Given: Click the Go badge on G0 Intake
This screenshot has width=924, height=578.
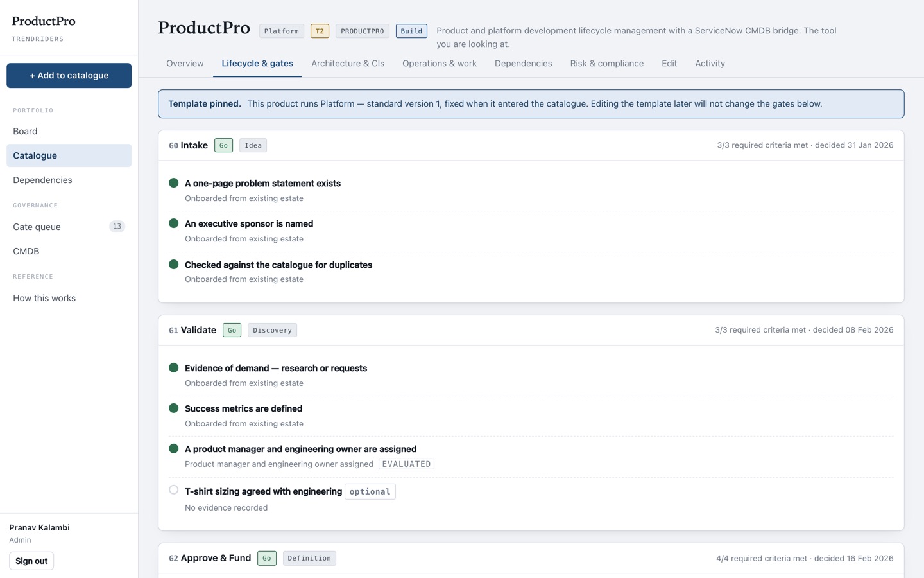Looking at the screenshot, I should point(223,146).
